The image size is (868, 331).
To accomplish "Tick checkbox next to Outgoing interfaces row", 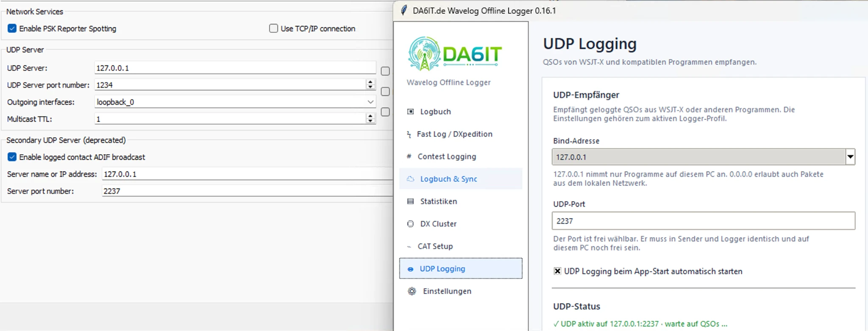I will [x=385, y=112].
